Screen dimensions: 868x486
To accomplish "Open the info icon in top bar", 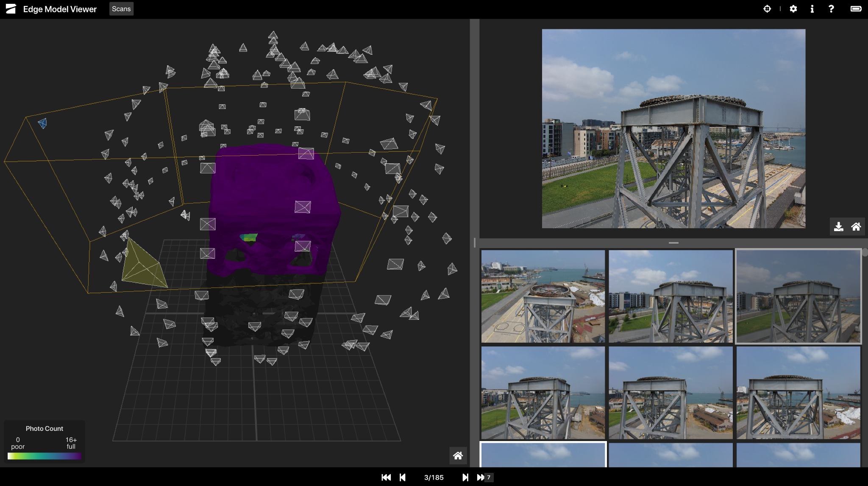I will tap(812, 9).
